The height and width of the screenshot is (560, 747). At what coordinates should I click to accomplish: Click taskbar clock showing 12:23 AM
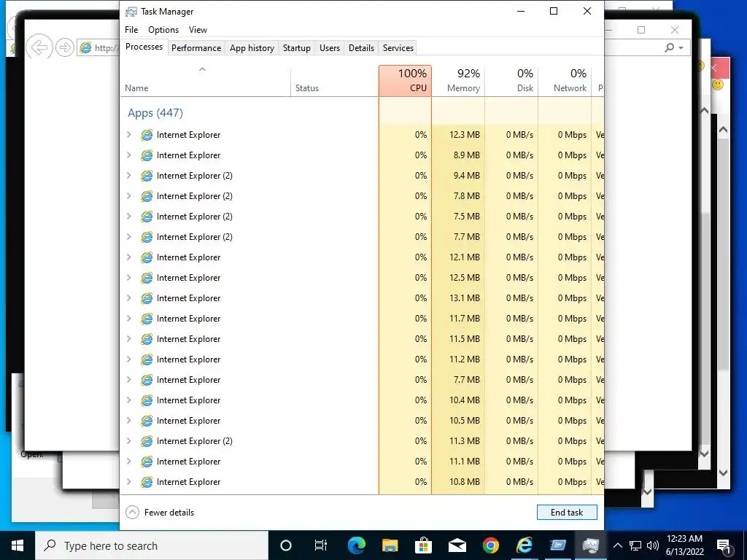684,545
